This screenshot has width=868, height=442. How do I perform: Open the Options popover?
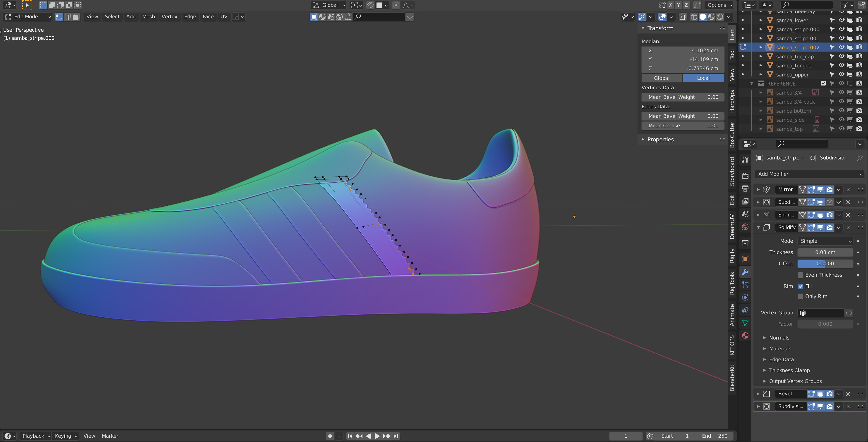click(720, 5)
